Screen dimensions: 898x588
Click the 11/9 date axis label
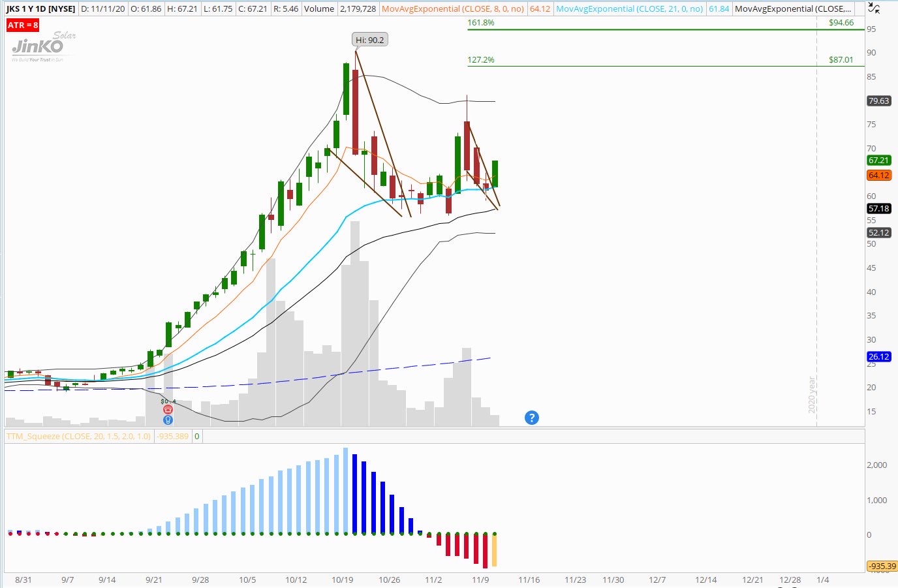pyautogui.click(x=480, y=580)
